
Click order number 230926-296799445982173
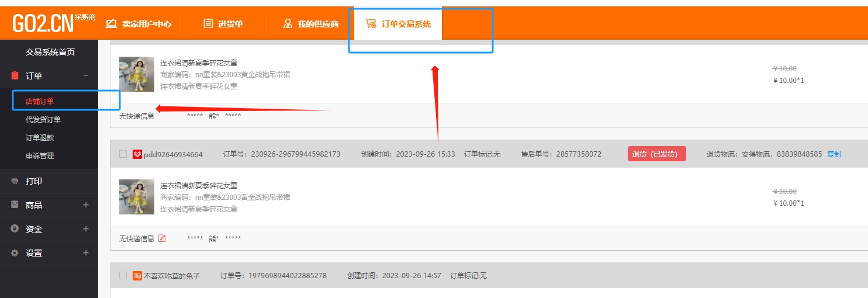coord(296,154)
